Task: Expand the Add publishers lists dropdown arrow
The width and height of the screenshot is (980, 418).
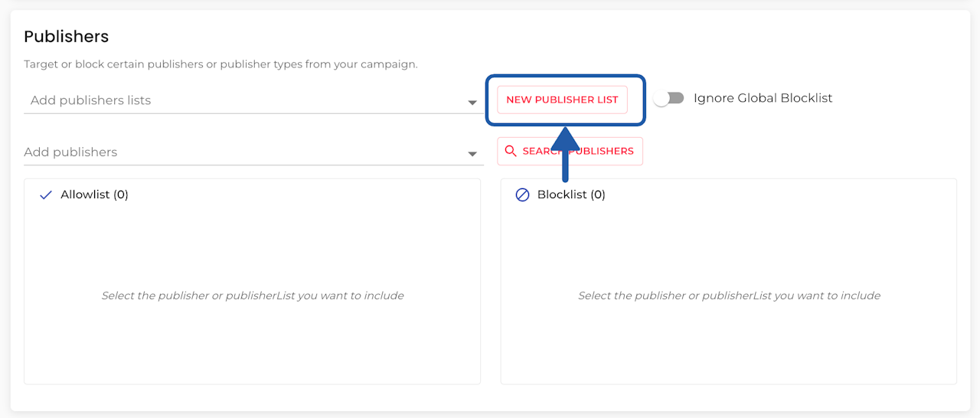Action: pos(472,103)
